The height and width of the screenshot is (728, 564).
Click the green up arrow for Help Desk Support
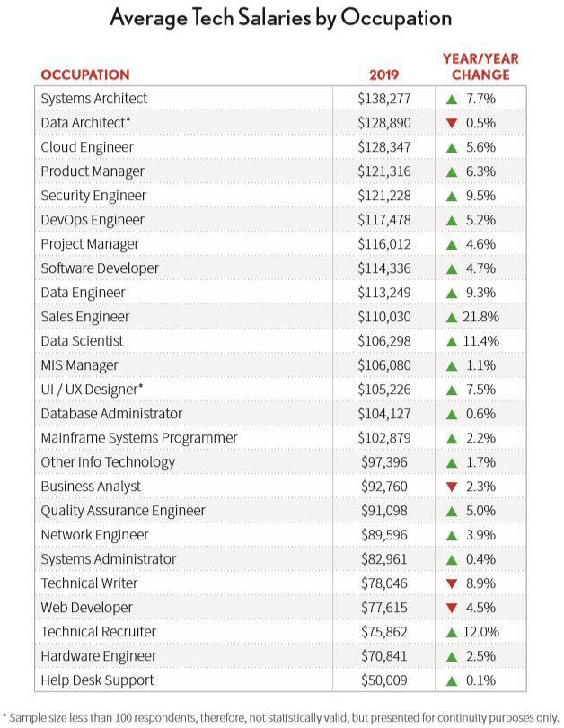click(x=453, y=680)
